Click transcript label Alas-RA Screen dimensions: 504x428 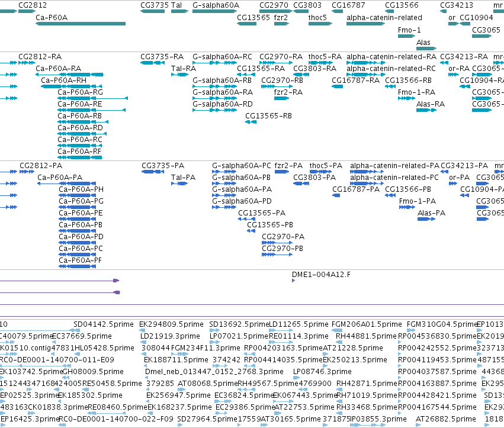click(x=431, y=104)
